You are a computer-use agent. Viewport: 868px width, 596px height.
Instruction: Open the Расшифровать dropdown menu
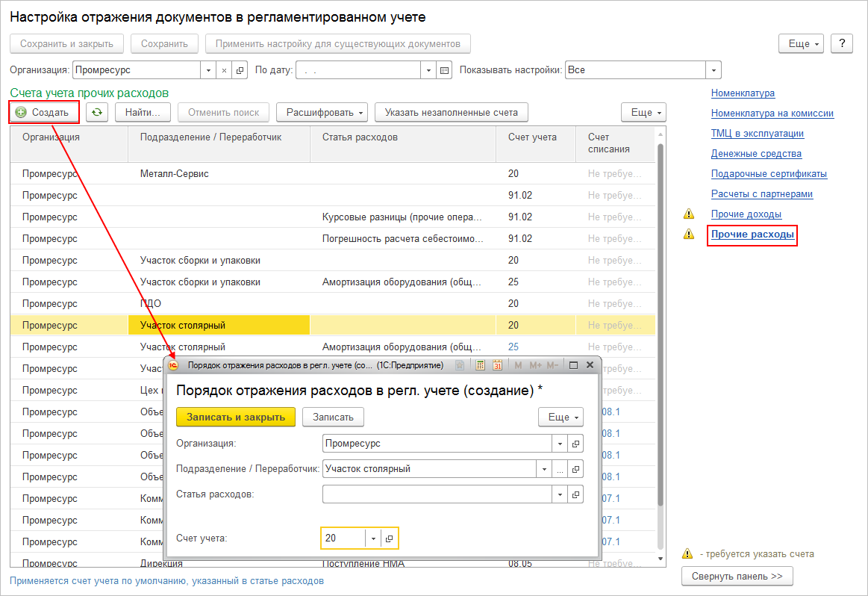click(x=322, y=113)
